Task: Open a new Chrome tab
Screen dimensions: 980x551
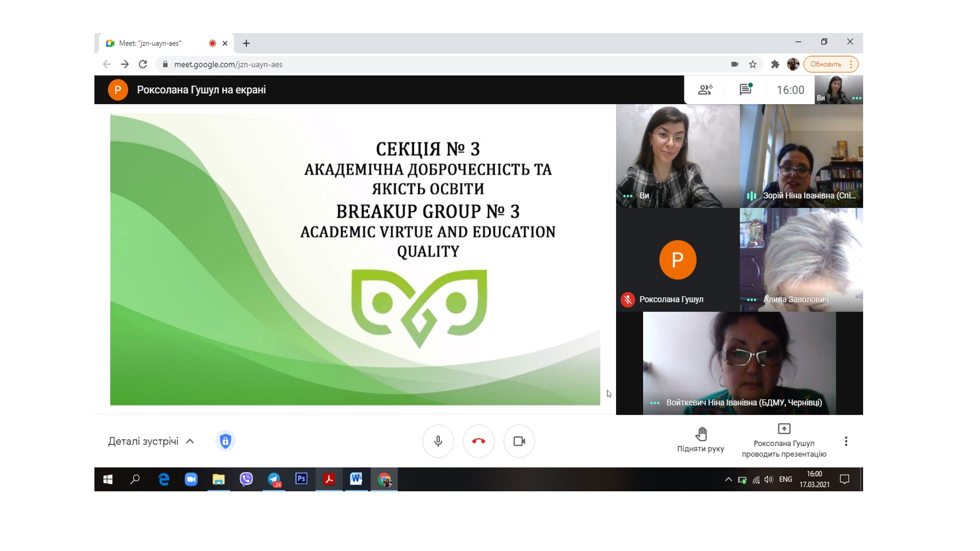Action: click(x=246, y=43)
